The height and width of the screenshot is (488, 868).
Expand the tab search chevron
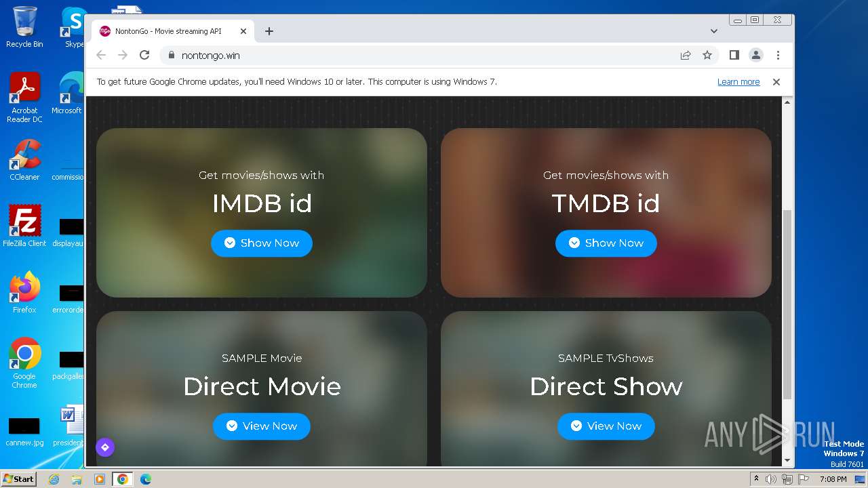click(x=713, y=31)
